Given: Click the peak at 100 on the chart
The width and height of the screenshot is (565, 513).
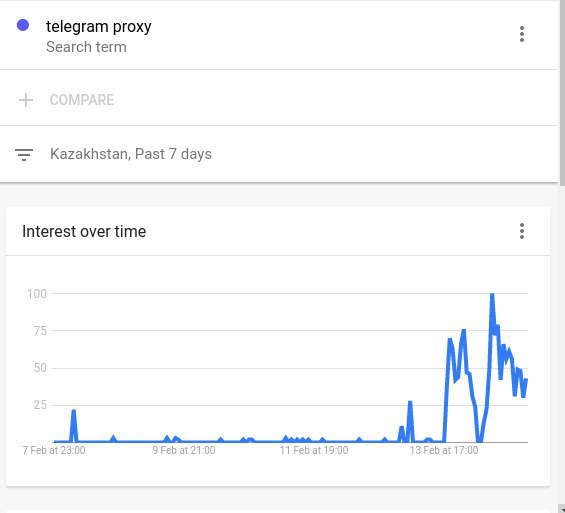Looking at the screenshot, I should [x=492, y=295].
